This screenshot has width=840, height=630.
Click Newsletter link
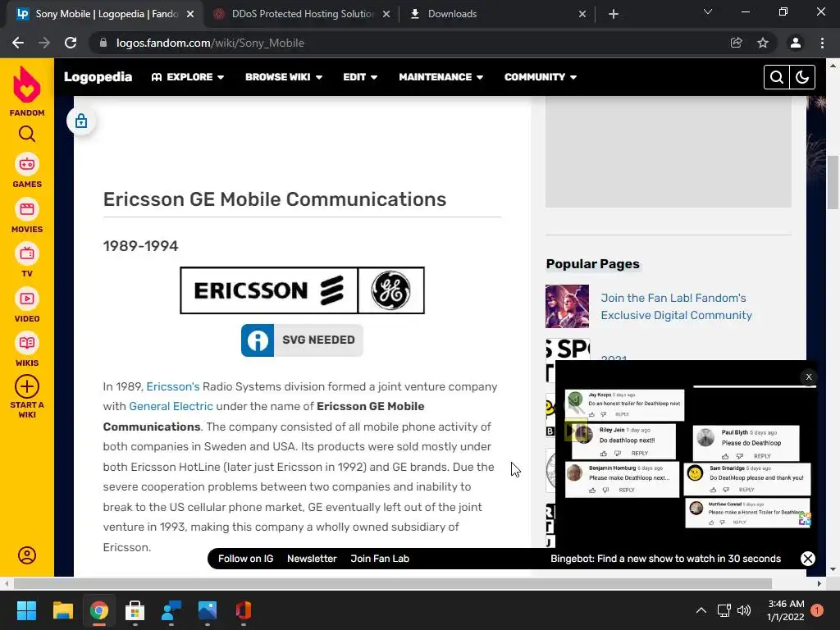[x=312, y=559]
